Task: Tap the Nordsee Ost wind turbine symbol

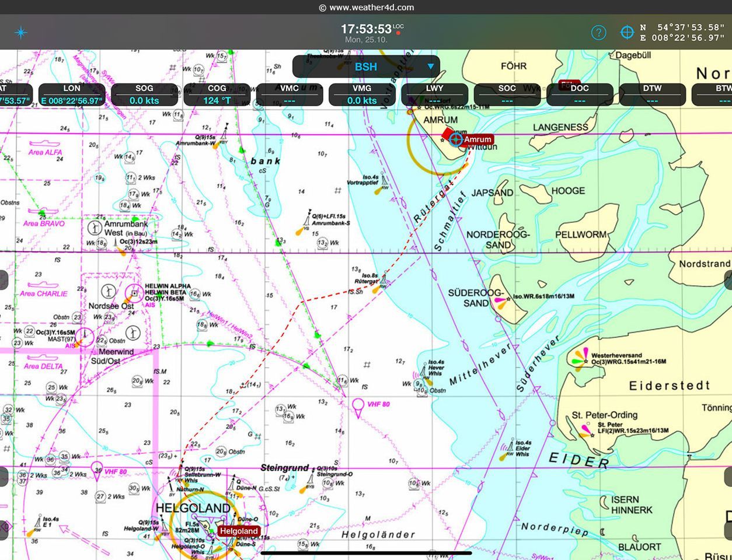Action: point(107,291)
